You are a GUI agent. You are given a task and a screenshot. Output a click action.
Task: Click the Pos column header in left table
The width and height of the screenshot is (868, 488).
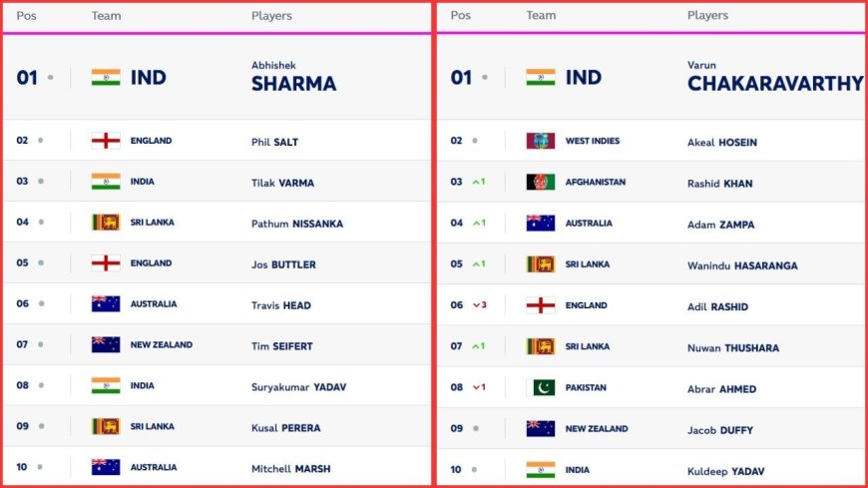pos(26,16)
